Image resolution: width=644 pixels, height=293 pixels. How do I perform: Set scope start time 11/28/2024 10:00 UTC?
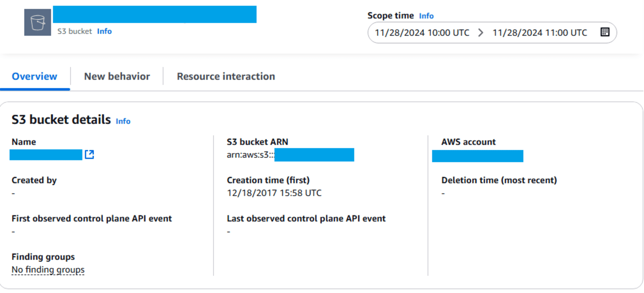click(422, 33)
